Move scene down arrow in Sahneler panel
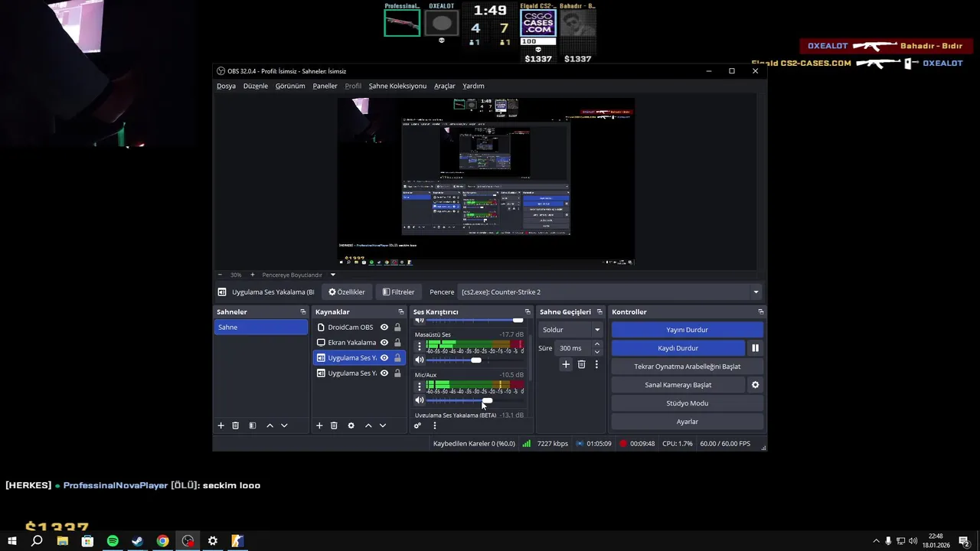The height and width of the screenshot is (551, 980). click(284, 425)
